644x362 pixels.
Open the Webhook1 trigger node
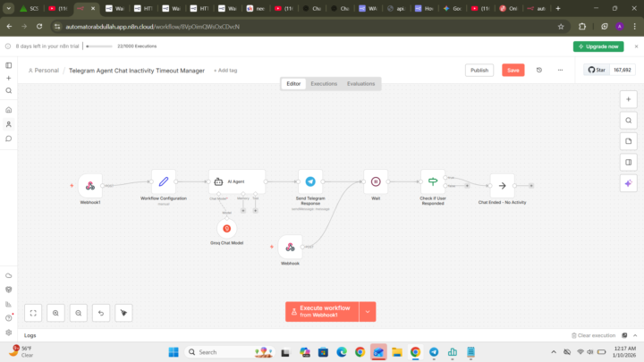coord(90,186)
